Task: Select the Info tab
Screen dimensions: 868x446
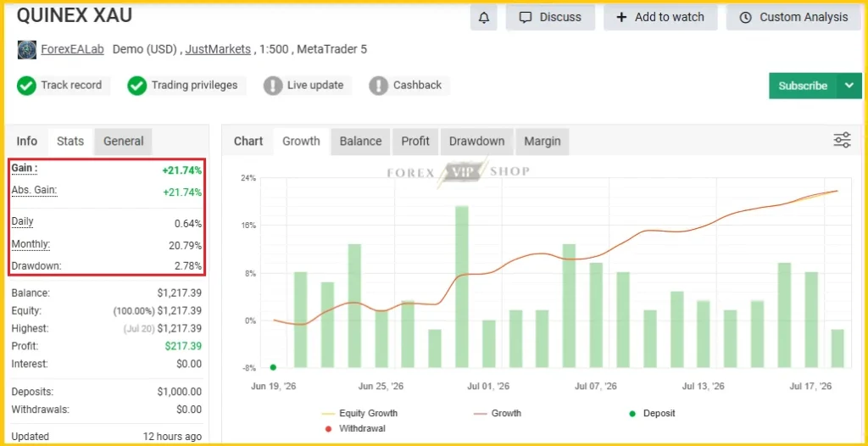Action: click(x=26, y=142)
